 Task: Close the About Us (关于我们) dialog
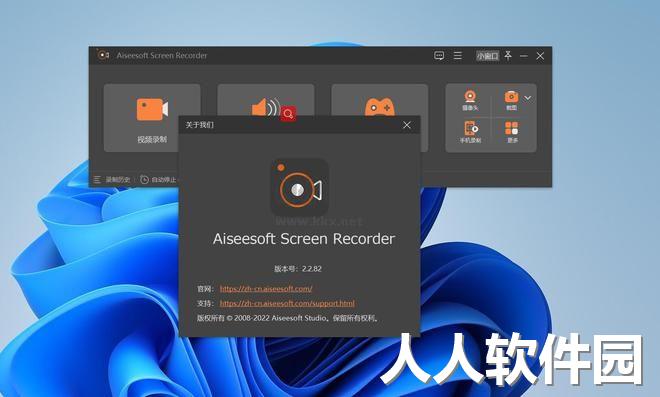pyautogui.click(x=407, y=125)
